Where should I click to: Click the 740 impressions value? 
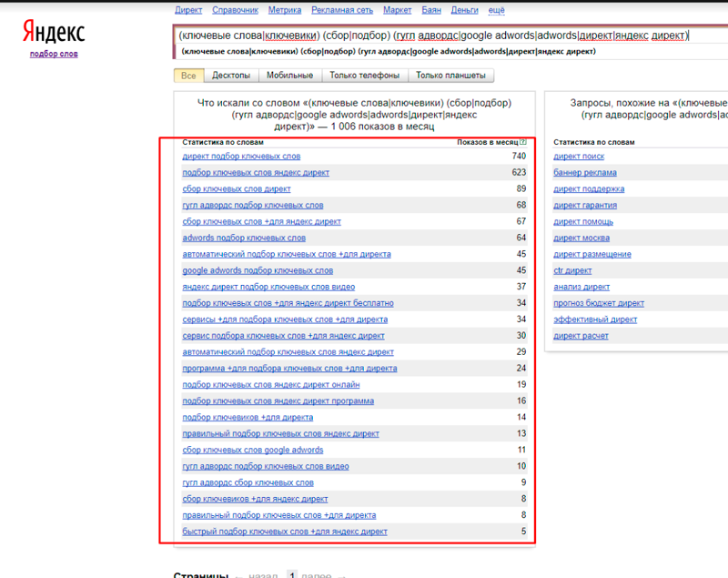click(519, 156)
